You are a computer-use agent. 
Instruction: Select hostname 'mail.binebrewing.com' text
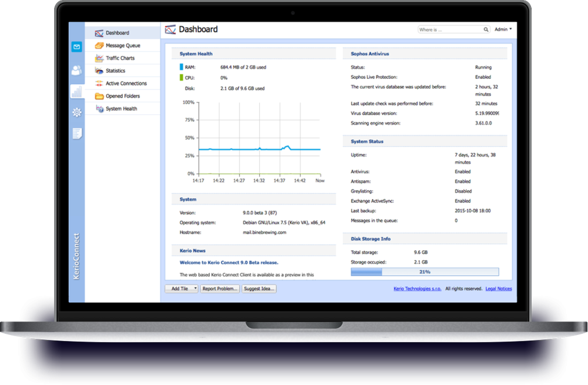[265, 233]
